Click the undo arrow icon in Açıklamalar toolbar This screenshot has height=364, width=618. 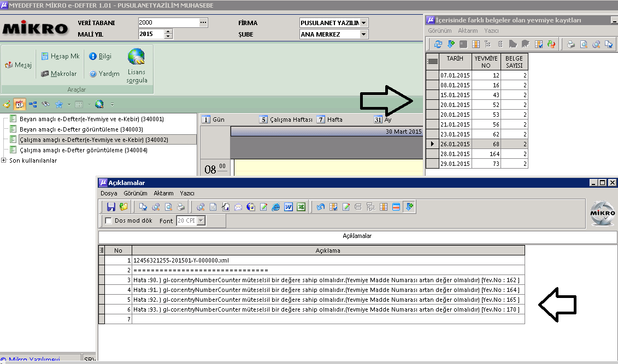coord(320,207)
